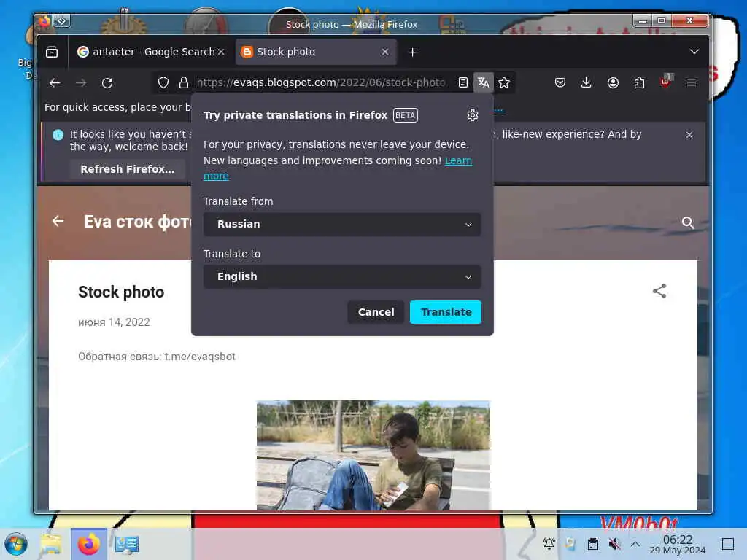
Task: Click the show desktop tray button
Action: coord(727,544)
